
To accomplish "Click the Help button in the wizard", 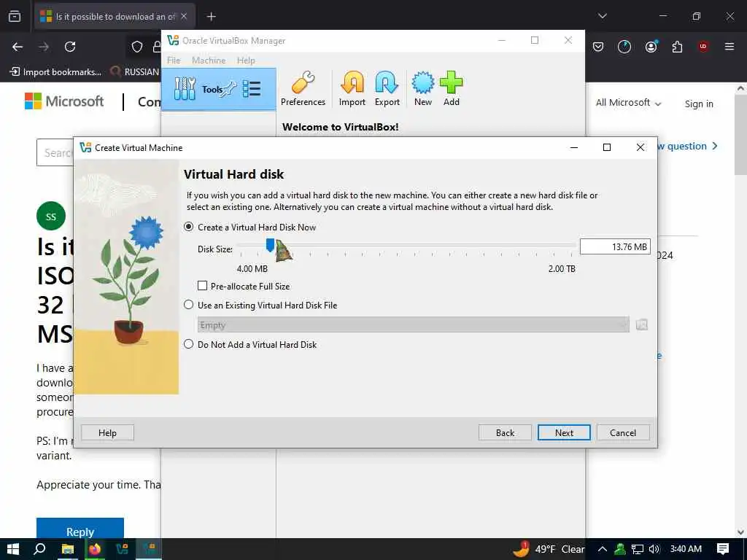I will click(107, 432).
